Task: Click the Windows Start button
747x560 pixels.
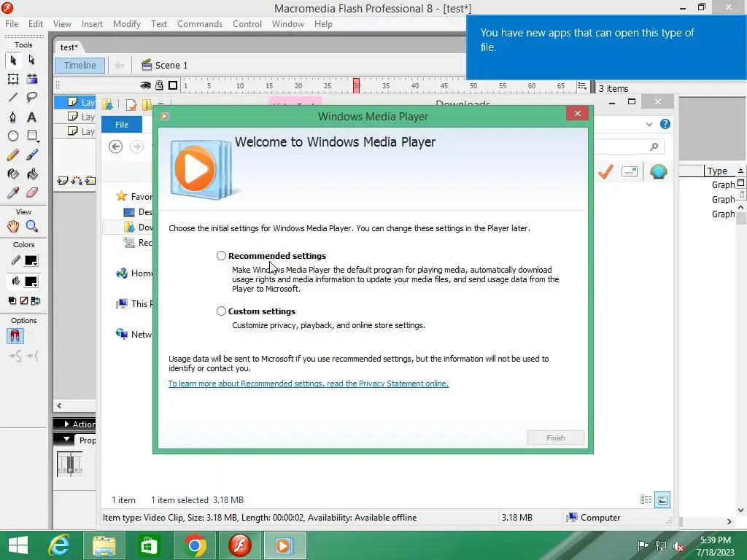Action: coord(18,545)
